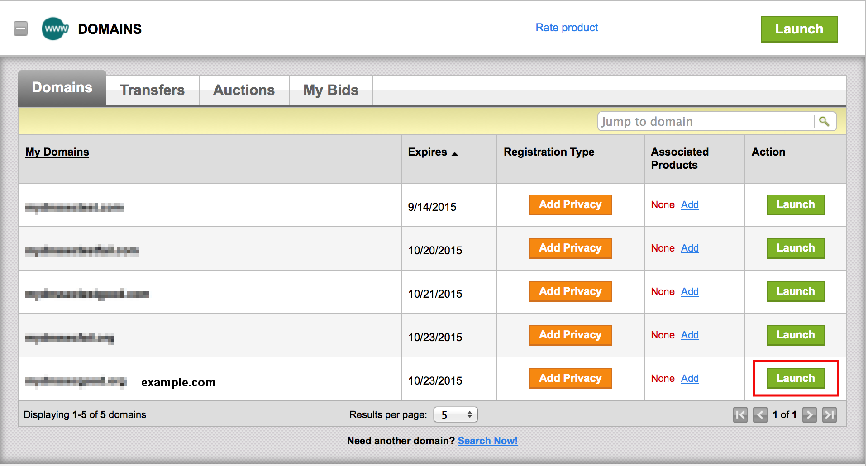Toggle sort order using Expires arrow
This screenshot has width=868, height=466.
[455, 154]
